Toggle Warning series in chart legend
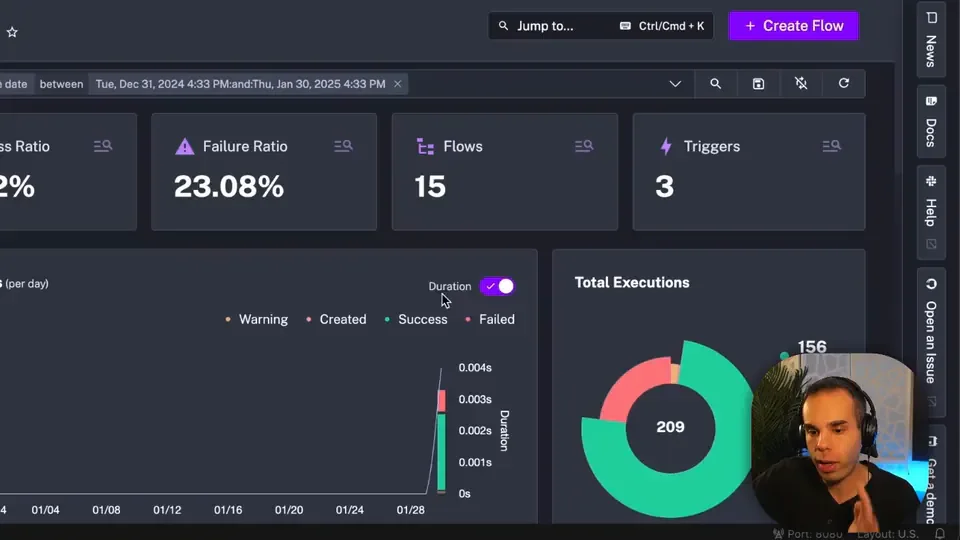 click(257, 319)
